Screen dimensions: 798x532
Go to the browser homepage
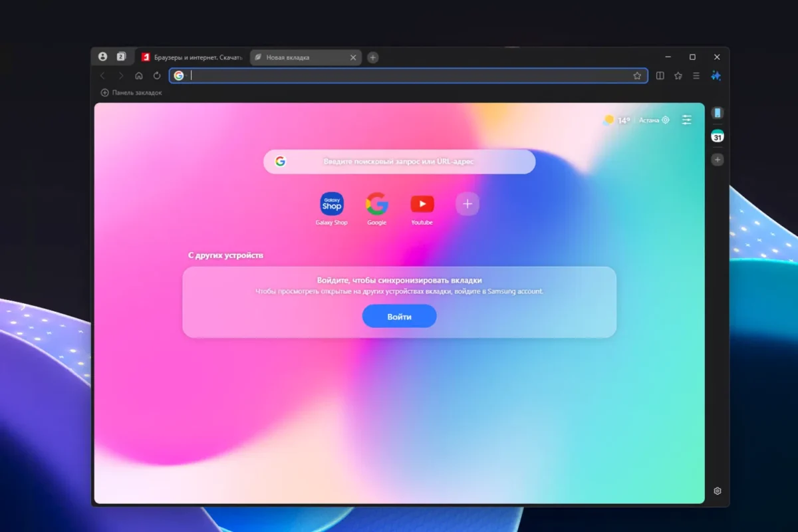(x=138, y=76)
